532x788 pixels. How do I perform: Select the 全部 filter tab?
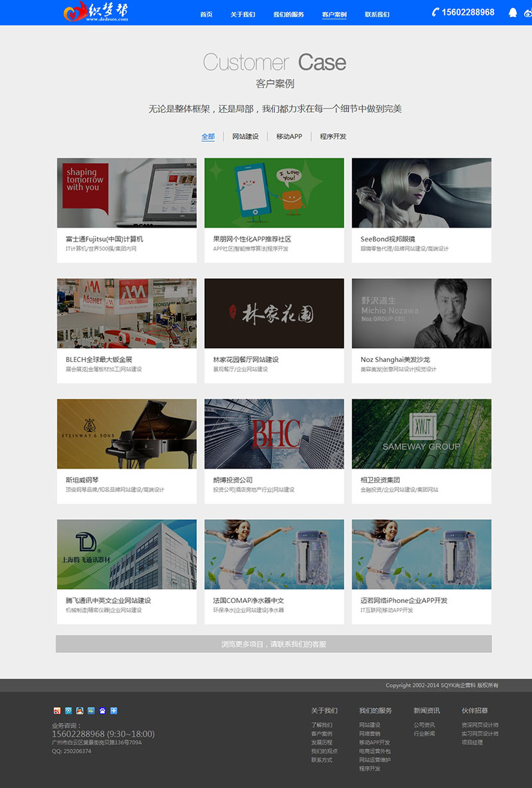[x=208, y=136]
